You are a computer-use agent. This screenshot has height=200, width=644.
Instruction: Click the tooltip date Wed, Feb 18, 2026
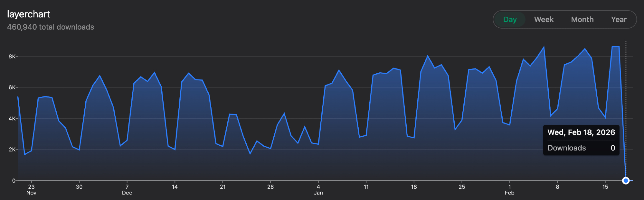tap(581, 132)
